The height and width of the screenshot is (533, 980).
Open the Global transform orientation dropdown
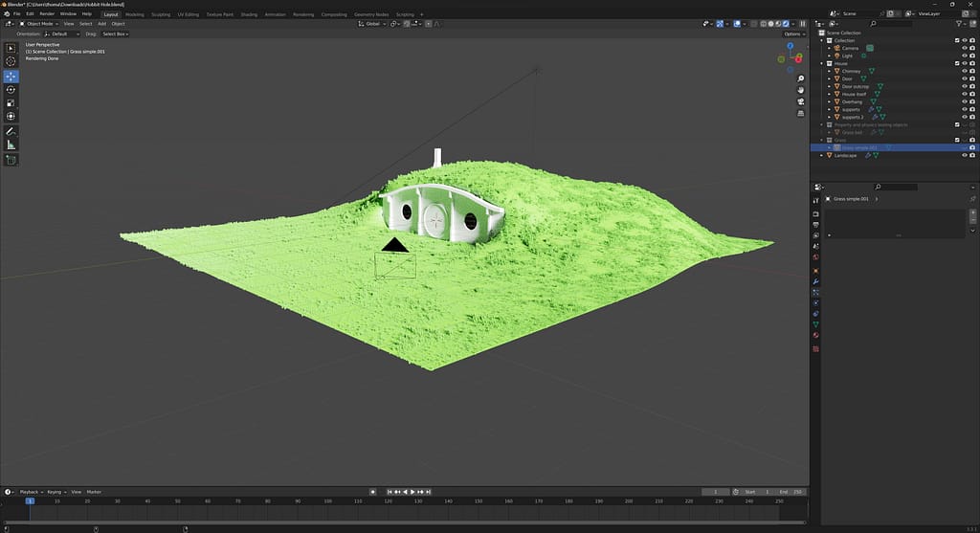(372, 24)
